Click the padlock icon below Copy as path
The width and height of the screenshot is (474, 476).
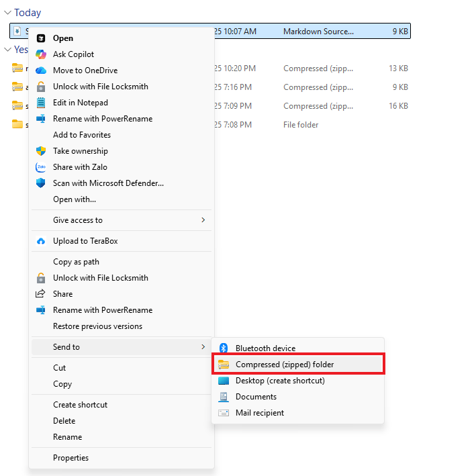click(x=41, y=278)
